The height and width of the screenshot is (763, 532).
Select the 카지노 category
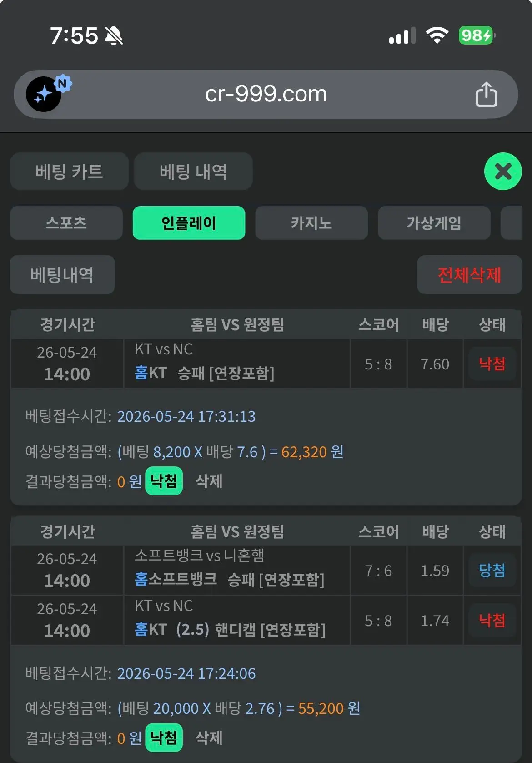[x=311, y=223]
